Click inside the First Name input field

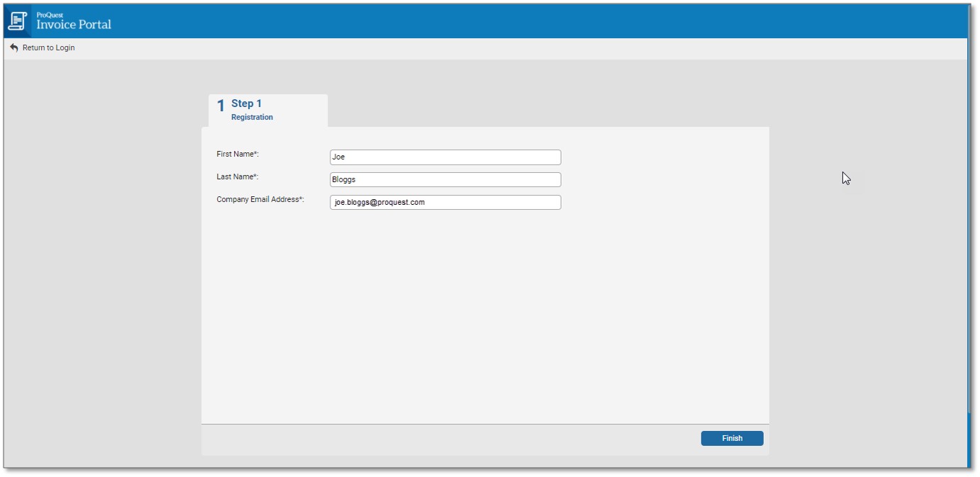[x=445, y=157]
